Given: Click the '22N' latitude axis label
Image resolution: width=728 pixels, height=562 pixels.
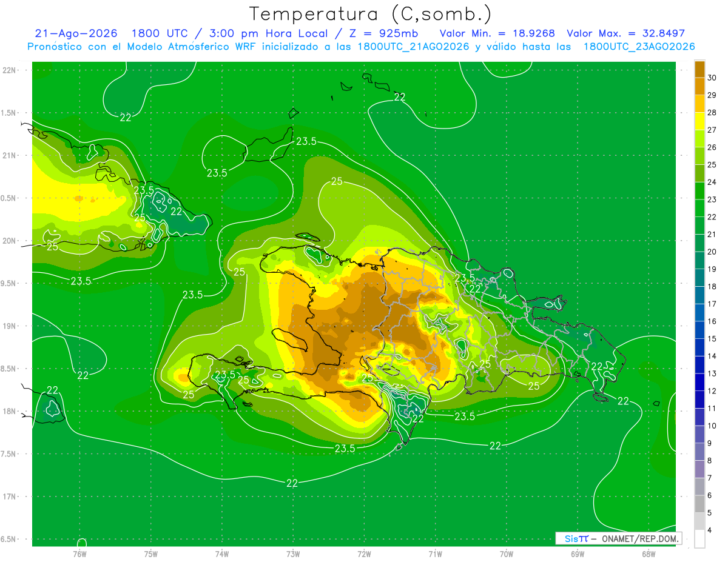Looking at the screenshot, I should pyautogui.click(x=10, y=70).
